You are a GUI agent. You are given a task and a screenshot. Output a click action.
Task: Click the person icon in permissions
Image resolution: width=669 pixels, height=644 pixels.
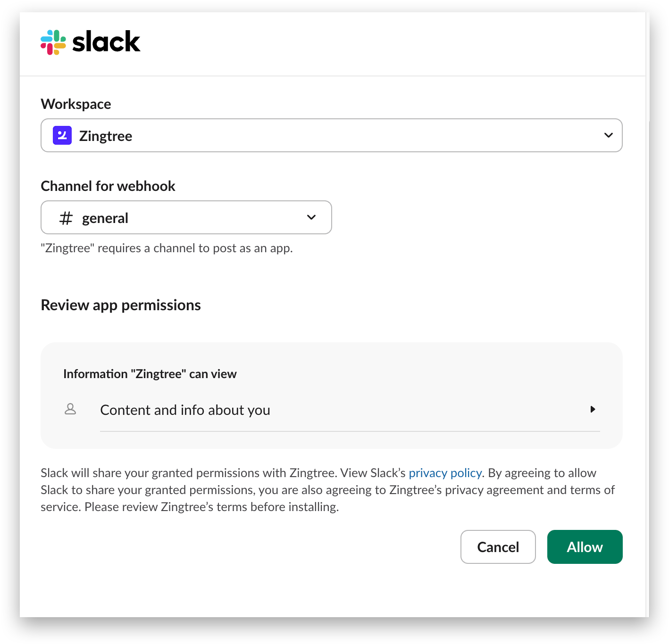(70, 409)
